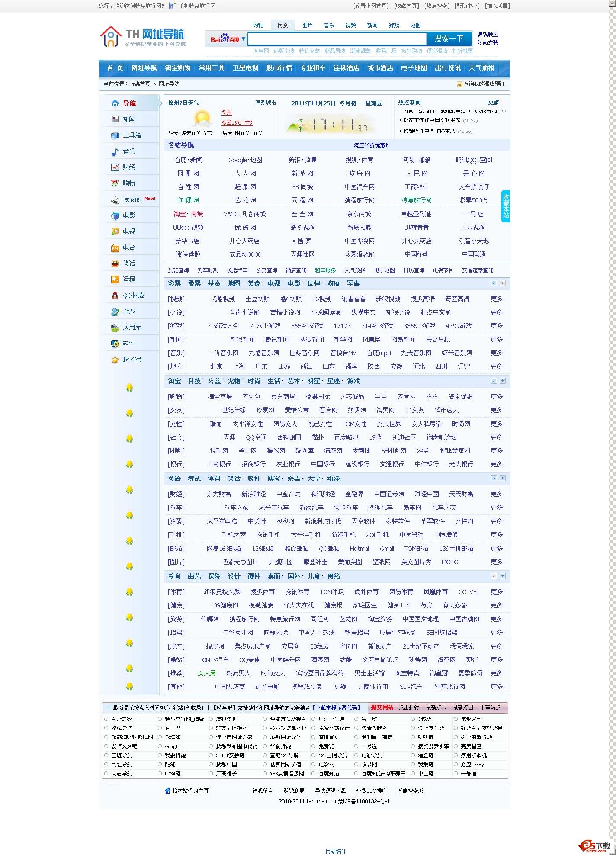Image resolution: width=616 pixels, height=855 pixels.
Task: Click the 孙家正连任中国文联主席 headline
Action: 432,120
